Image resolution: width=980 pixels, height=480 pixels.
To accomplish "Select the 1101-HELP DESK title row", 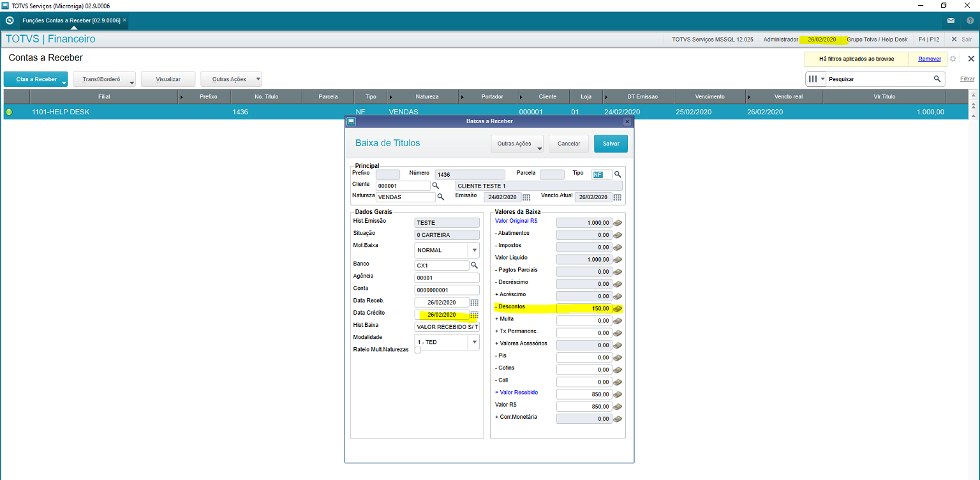I will point(61,112).
